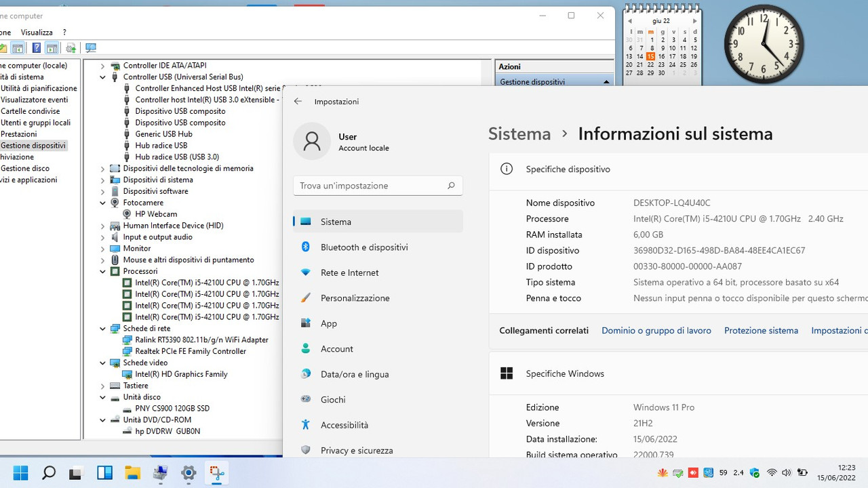
Task: Open Bluetooth e dispositivi settings
Action: [x=378, y=247]
